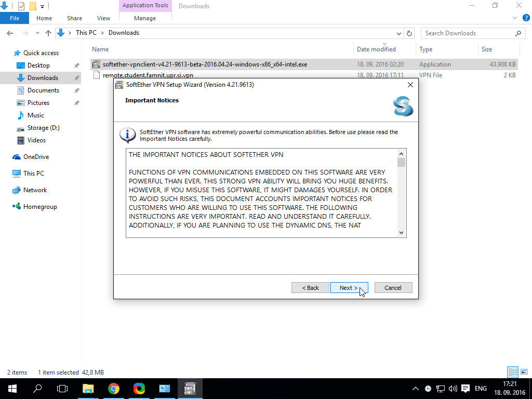Click the Explorer forward arrow
The image size is (532, 399).
point(25,33)
